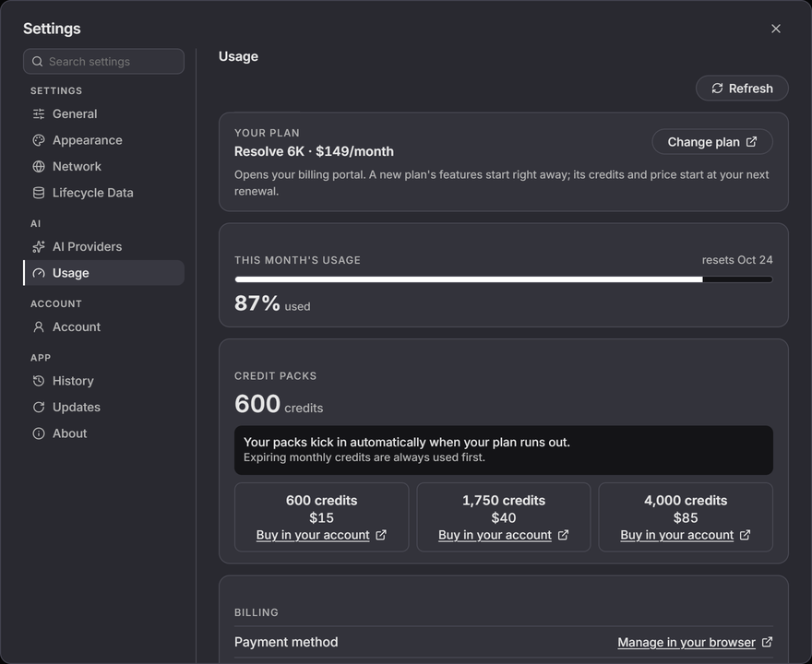
Task: Click the 'THIS MONTH'S USAGE' heading
Action: point(297,260)
